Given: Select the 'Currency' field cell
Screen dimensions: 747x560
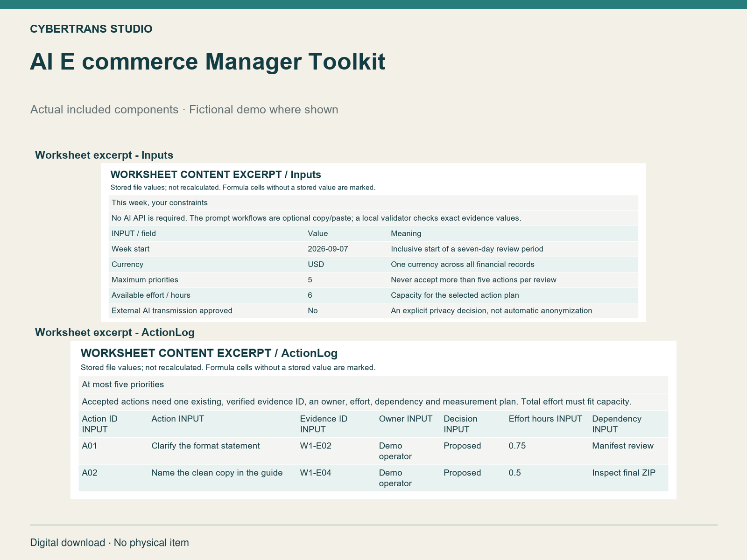Looking at the screenshot, I should 127,264.
